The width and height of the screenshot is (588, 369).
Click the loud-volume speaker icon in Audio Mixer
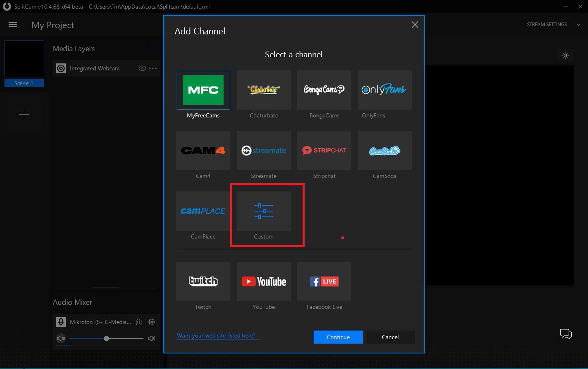point(152,338)
